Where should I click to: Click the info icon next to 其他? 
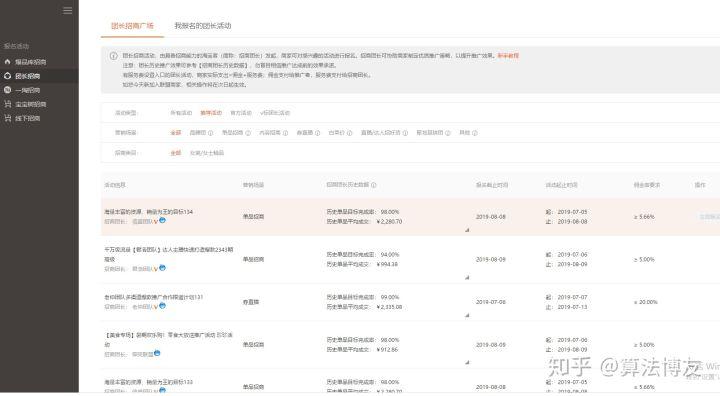tap(475, 133)
